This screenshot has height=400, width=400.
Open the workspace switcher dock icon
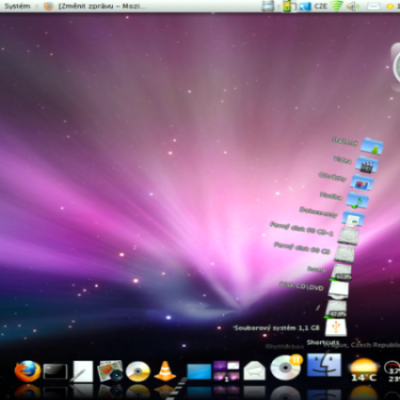click(x=226, y=371)
